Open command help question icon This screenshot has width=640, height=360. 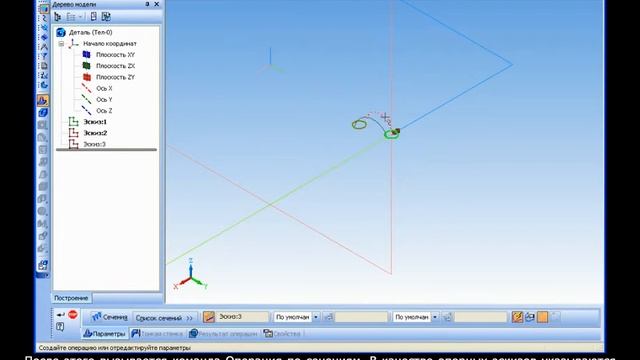60,326
